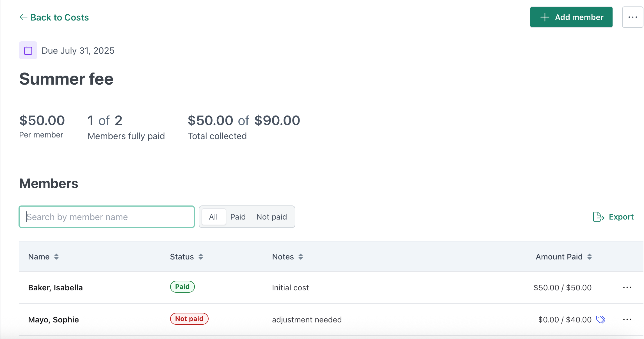Viewport: 644px width, 339px height.
Task: Open the three-dots menu for Isabella Baker
Action: (x=627, y=288)
